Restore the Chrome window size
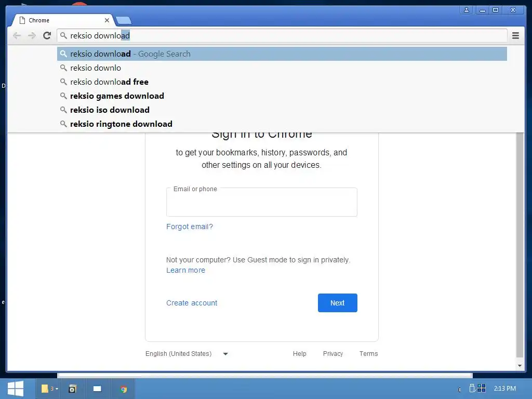Image resolution: width=532 pixels, height=399 pixels. (496, 10)
